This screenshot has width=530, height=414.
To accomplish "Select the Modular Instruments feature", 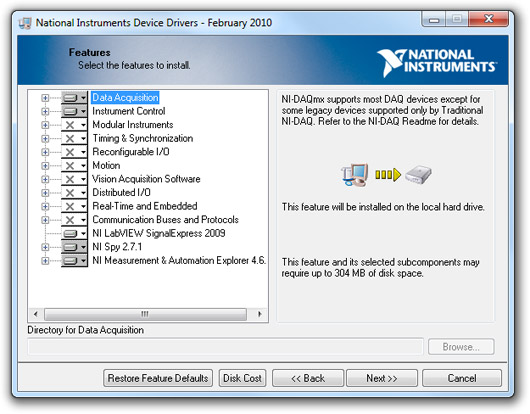I will (x=133, y=125).
